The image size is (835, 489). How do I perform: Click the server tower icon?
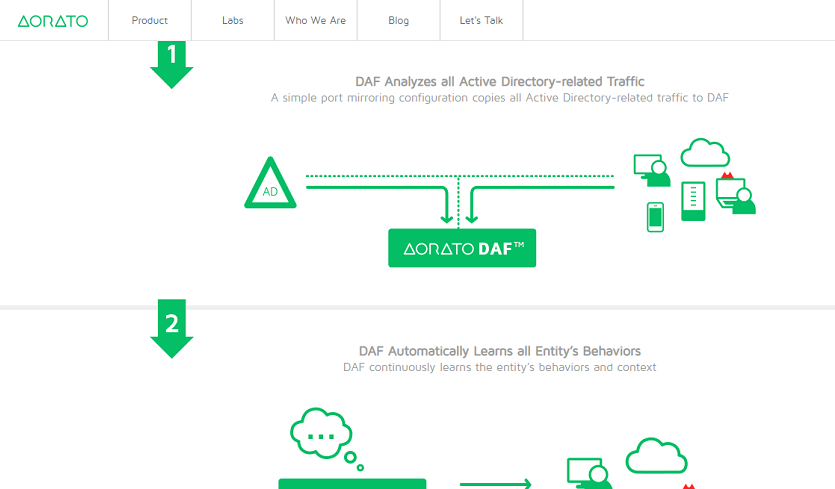point(693,201)
